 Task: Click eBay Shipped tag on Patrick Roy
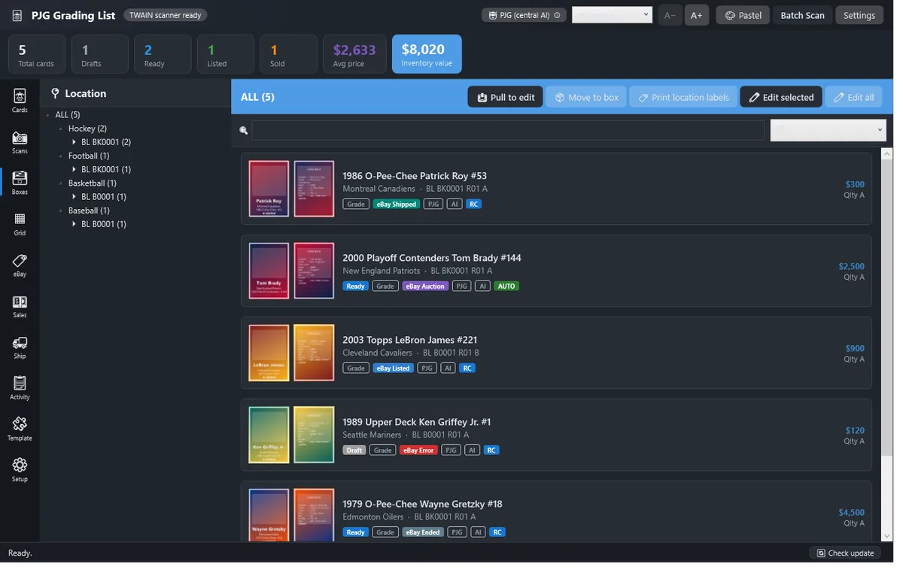tap(396, 204)
